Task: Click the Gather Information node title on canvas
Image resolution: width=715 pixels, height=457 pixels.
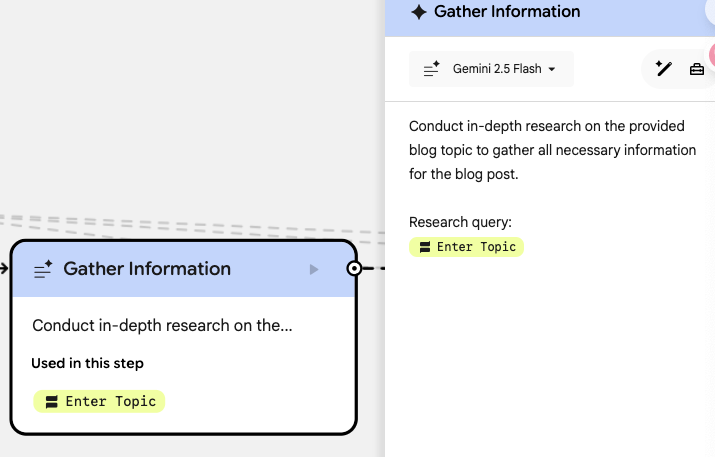Action: click(x=147, y=268)
